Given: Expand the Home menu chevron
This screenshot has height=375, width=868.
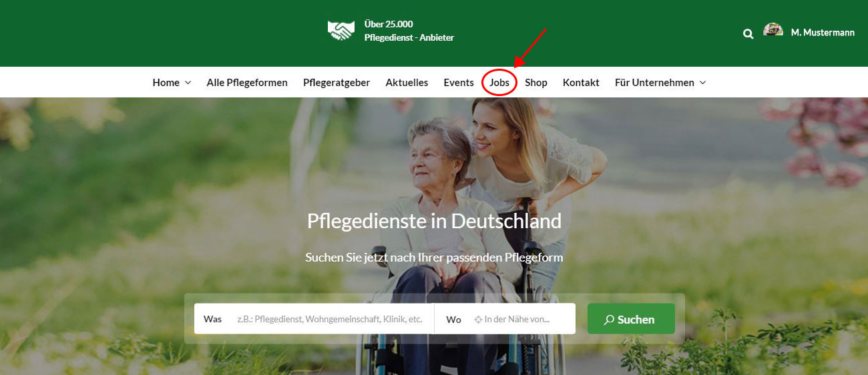Looking at the screenshot, I should (x=188, y=83).
